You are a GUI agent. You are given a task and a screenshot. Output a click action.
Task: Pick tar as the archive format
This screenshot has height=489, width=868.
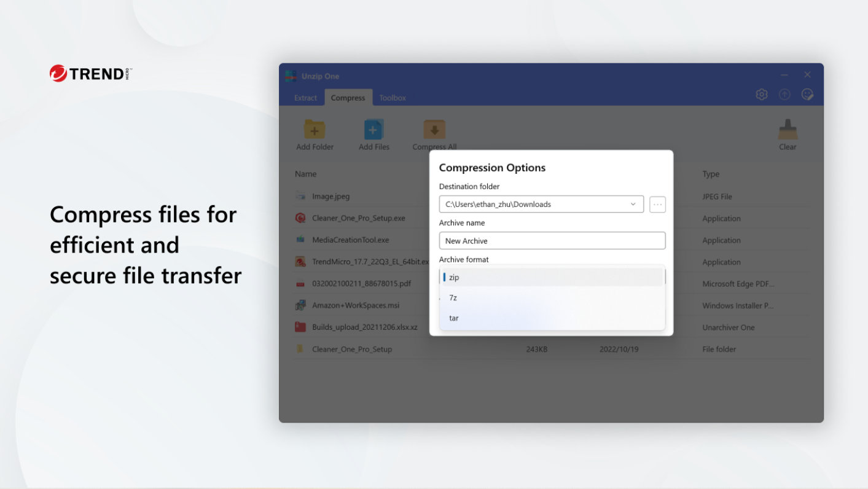[x=552, y=318]
